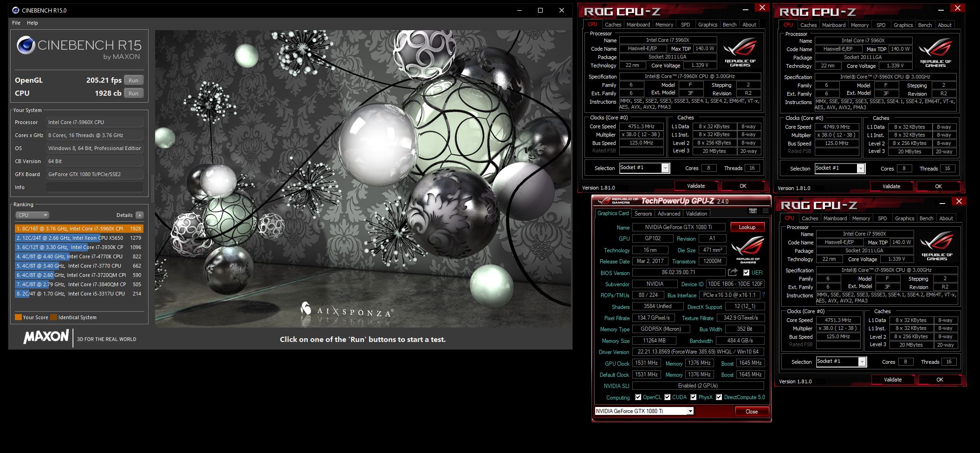Toggle the PhysX checkbox

click(x=694, y=397)
